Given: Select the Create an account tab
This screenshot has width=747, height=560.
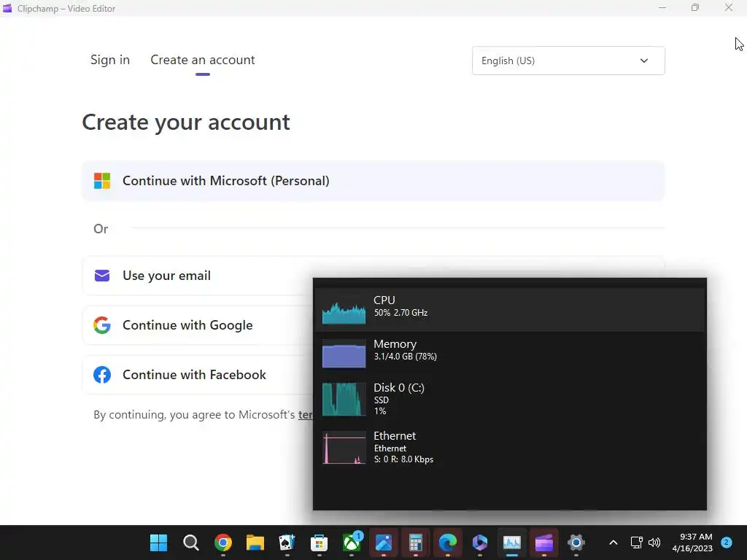Looking at the screenshot, I should point(203,60).
